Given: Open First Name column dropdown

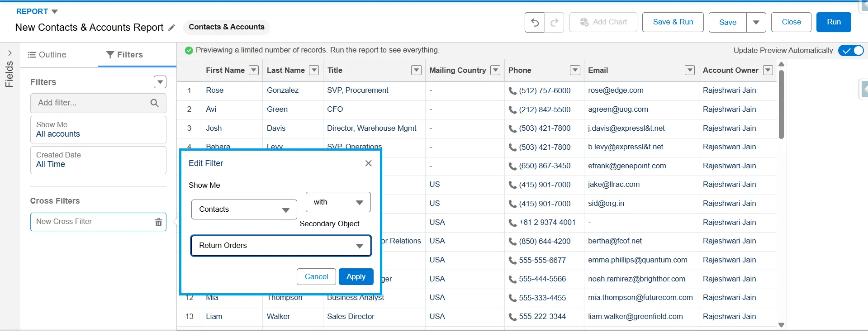Looking at the screenshot, I should point(254,70).
